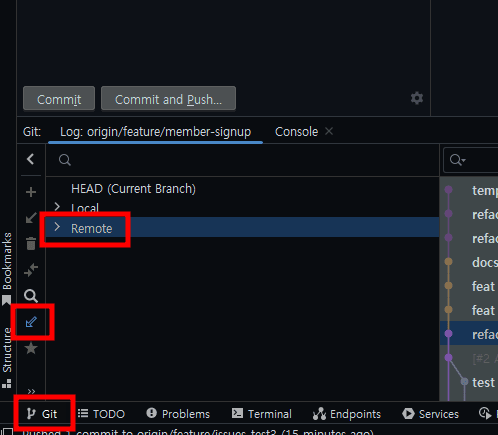Screen dimensions: 498x435
Task: Click the New Branch plus icon
Action: [31, 192]
